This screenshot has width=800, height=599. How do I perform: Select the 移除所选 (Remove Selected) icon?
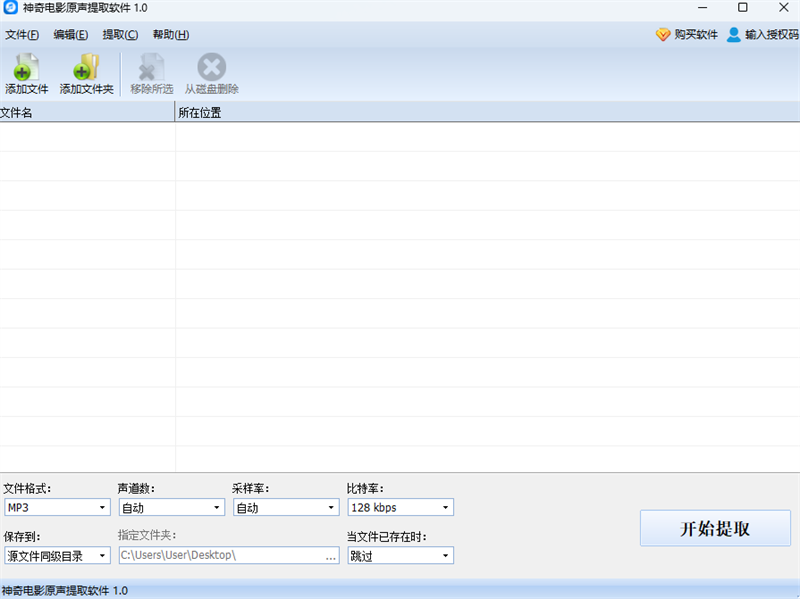(x=149, y=72)
